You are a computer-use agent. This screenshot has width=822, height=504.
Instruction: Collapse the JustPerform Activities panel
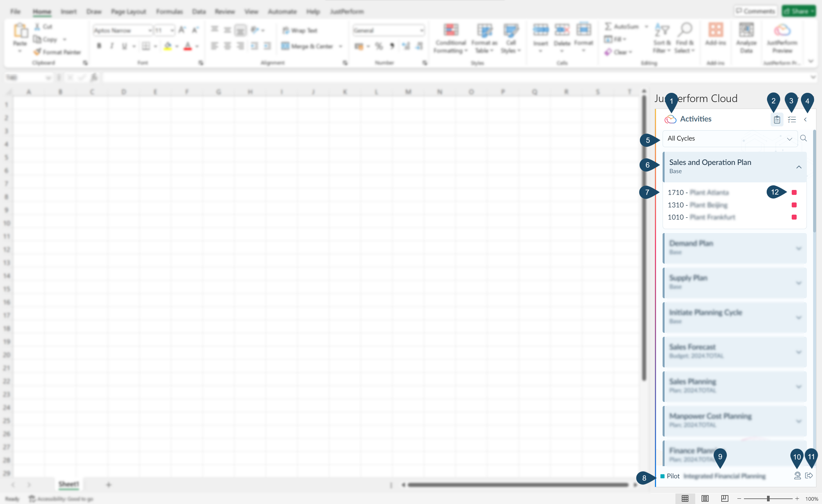805,119
